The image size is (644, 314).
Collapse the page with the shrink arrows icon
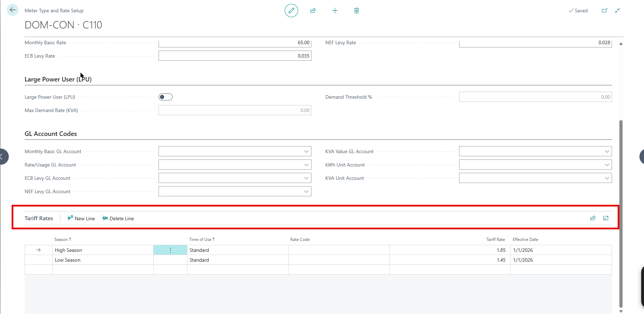(617, 11)
